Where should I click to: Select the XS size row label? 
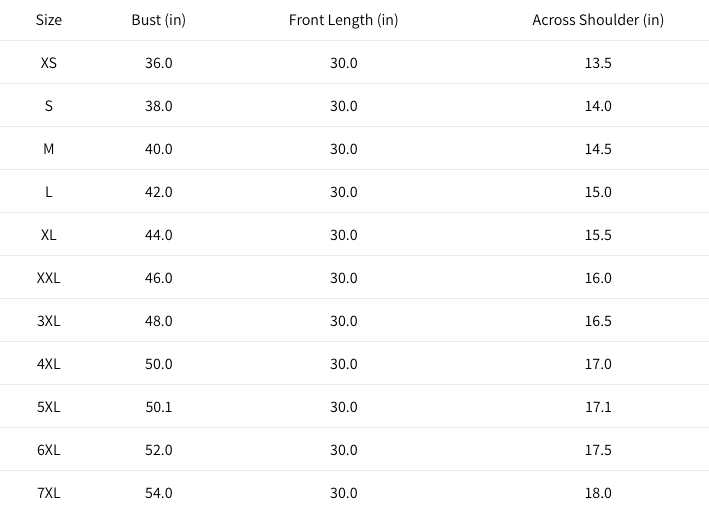(x=48, y=63)
